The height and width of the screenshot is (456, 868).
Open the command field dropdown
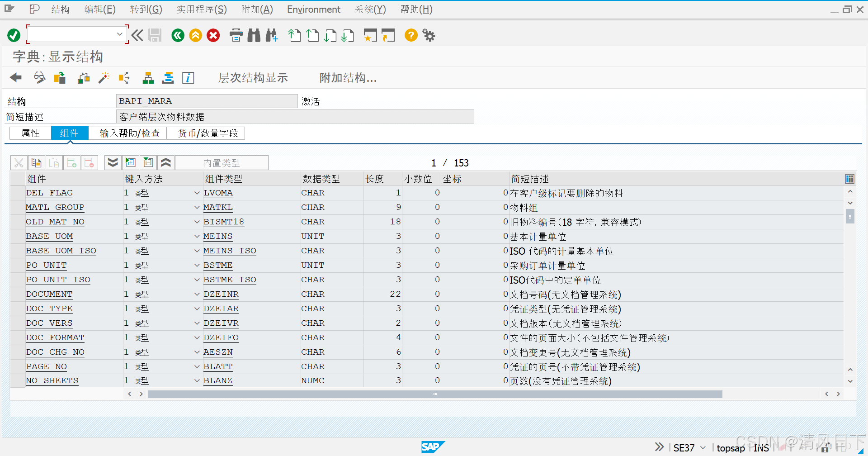point(119,34)
